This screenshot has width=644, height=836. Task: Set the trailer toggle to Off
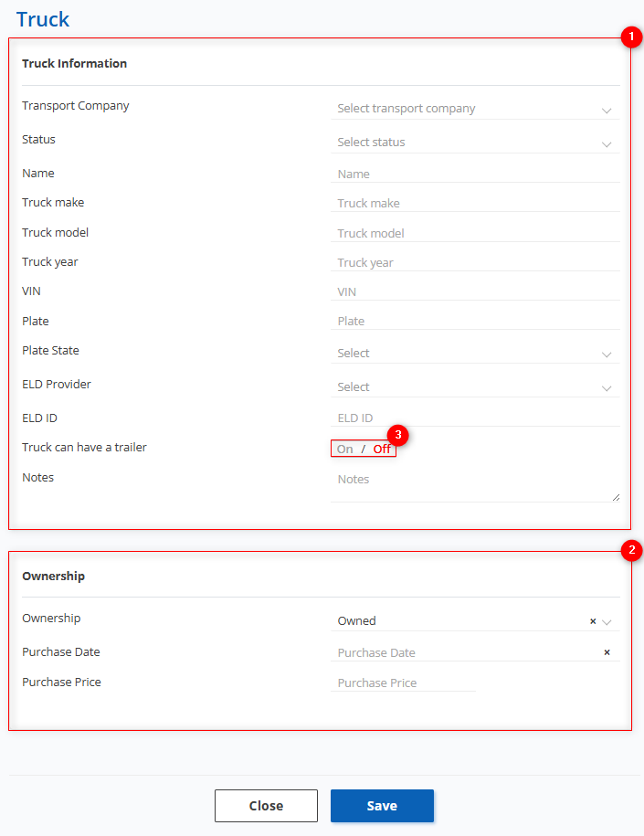coord(382,449)
